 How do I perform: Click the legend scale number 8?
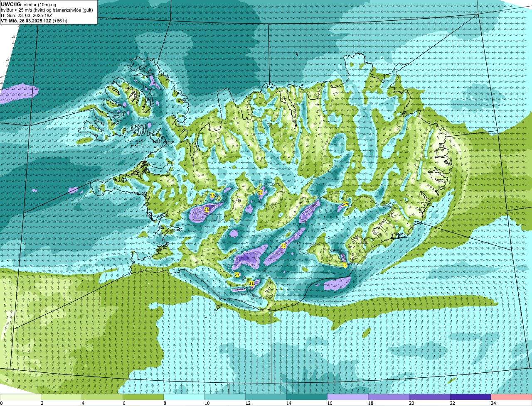(164, 403)
